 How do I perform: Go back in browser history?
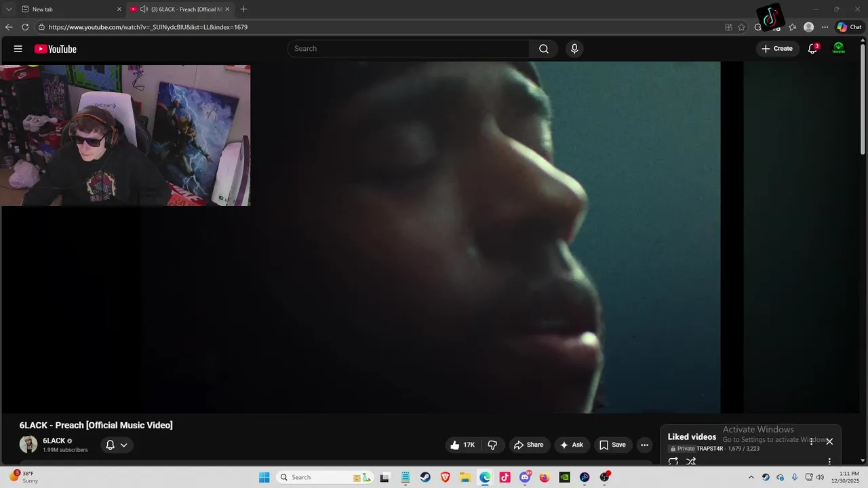tap(9, 27)
